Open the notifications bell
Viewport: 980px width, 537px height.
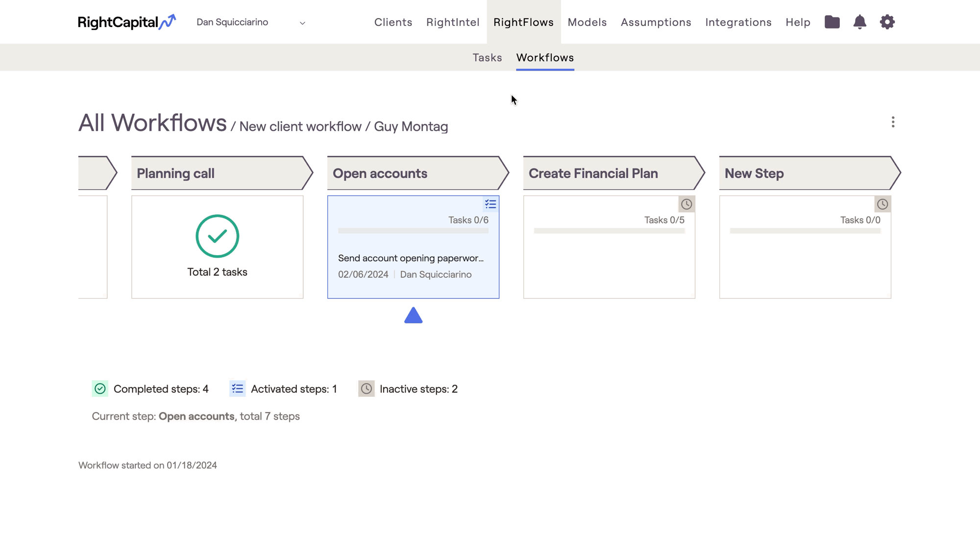point(859,22)
